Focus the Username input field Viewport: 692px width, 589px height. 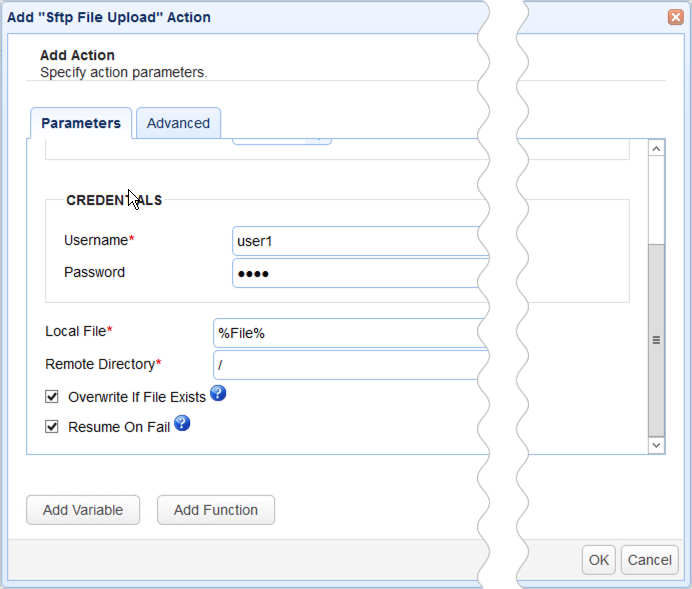tap(360, 241)
